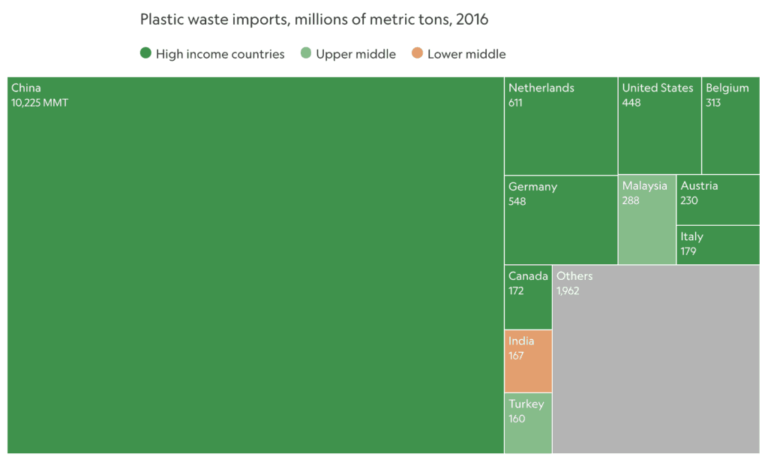Click the Upper middle legend dot

[306, 54]
